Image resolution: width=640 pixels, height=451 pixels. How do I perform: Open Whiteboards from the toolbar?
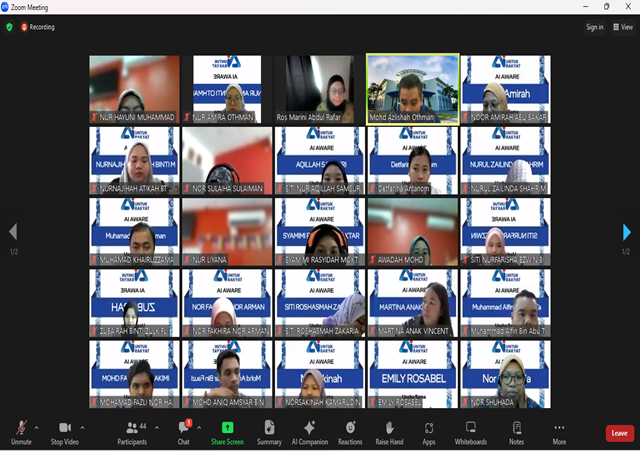click(471, 432)
